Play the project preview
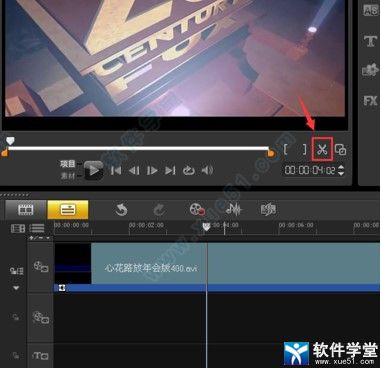The height and width of the screenshot is (368, 381). [93, 171]
